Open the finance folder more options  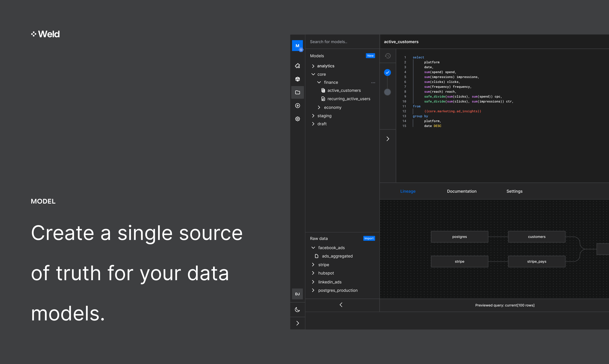[373, 83]
